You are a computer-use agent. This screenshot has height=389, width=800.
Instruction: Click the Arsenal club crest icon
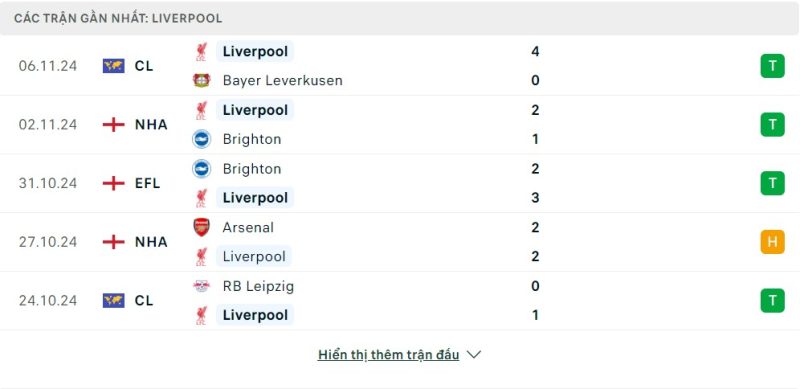point(202,227)
